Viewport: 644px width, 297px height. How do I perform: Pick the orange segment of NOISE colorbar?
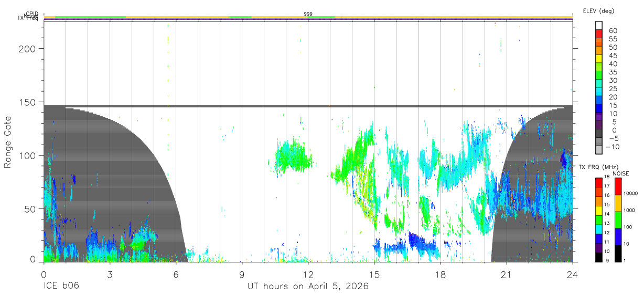click(617, 203)
